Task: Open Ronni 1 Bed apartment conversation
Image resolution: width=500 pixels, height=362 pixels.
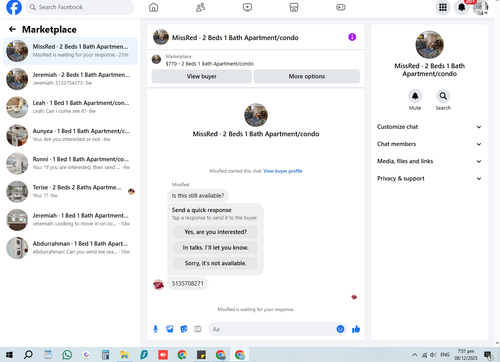Action: (x=70, y=163)
